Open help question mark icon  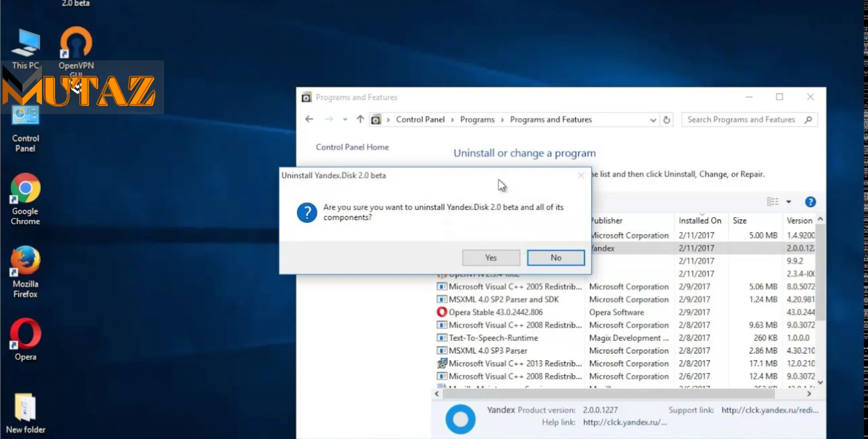pyautogui.click(x=810, y=202)
